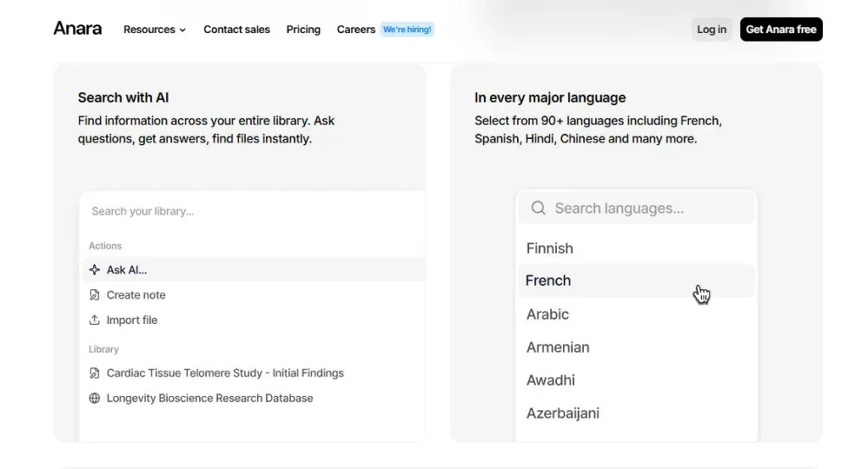This screenshot has width=868, height=469.
Task: Click the Resources chevron arrow
Action: 182,30
